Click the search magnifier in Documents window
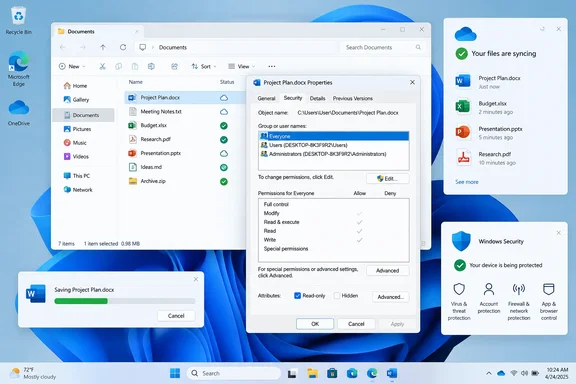Viewport: 576px width, 384px height. point(418,47)
